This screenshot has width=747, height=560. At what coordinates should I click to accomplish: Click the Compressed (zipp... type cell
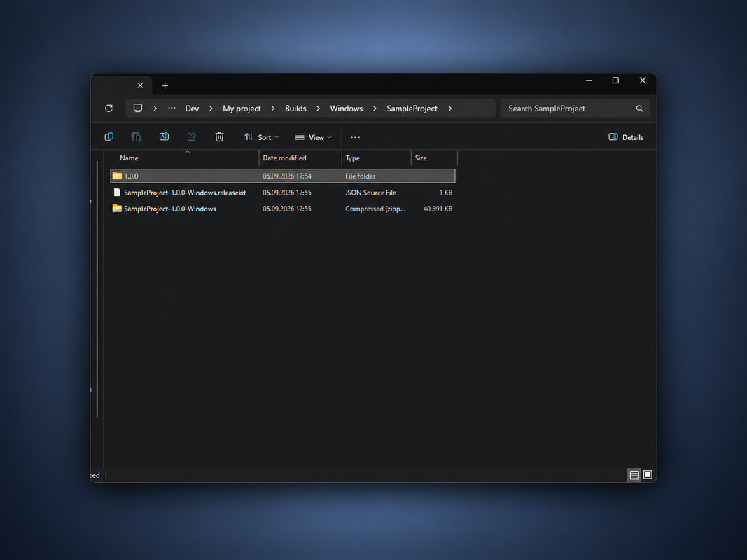coord(375,209)
